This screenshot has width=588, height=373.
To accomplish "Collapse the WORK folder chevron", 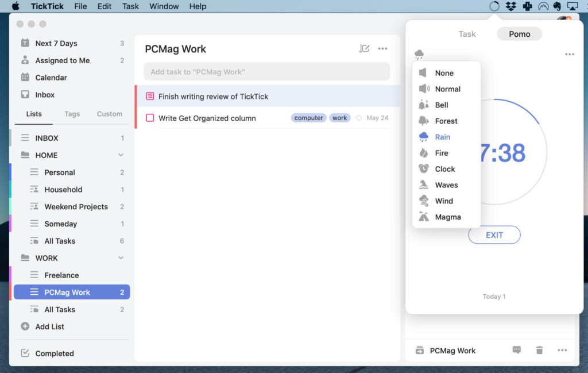I will pos(121,258).
